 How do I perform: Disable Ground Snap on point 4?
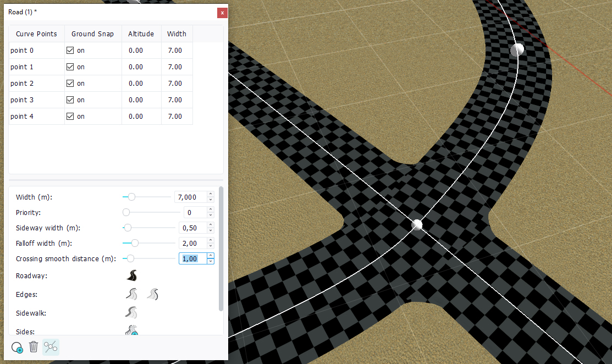[x=70, y=117]
